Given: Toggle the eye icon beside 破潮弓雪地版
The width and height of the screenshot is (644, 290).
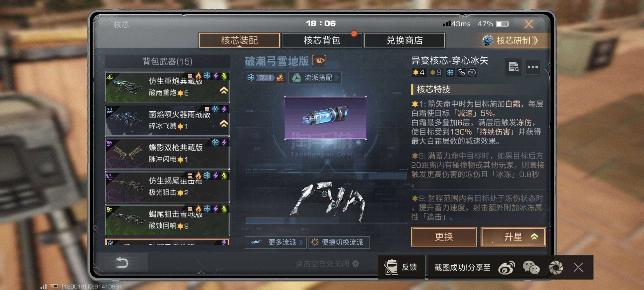Looking at the screenshot, I should [319, 60].
